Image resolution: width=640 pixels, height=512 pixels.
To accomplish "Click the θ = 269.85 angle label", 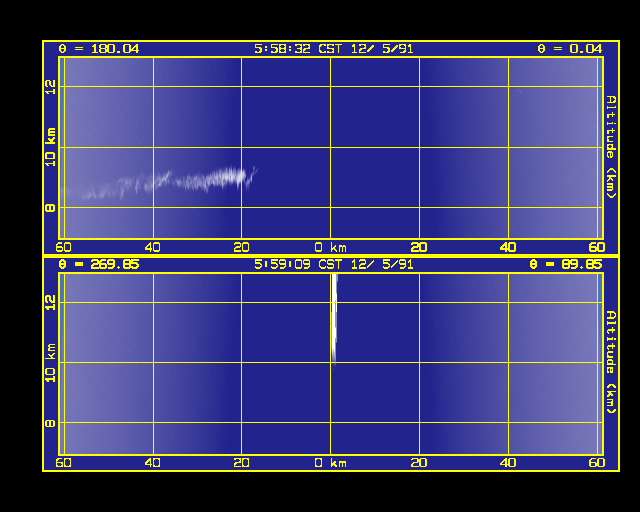I will [99, 264].
